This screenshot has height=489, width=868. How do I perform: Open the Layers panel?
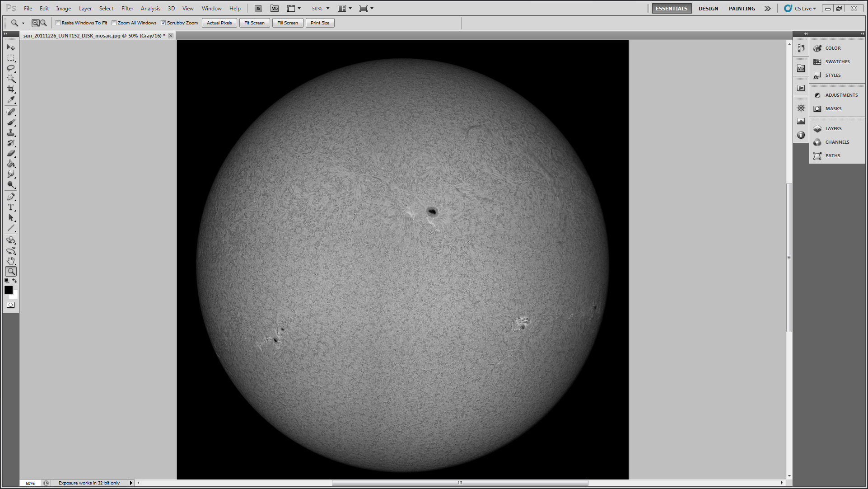833,129
